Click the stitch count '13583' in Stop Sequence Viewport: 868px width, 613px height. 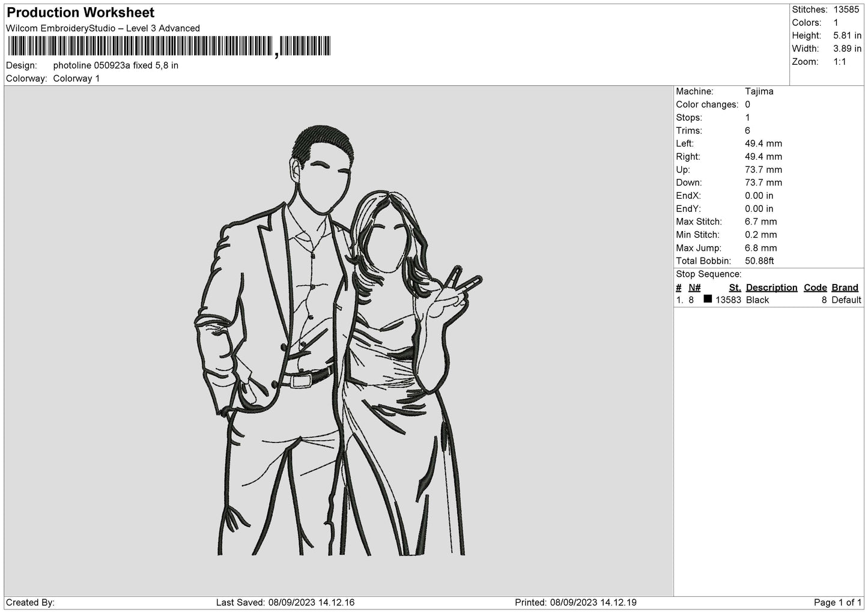coord(729,300)
